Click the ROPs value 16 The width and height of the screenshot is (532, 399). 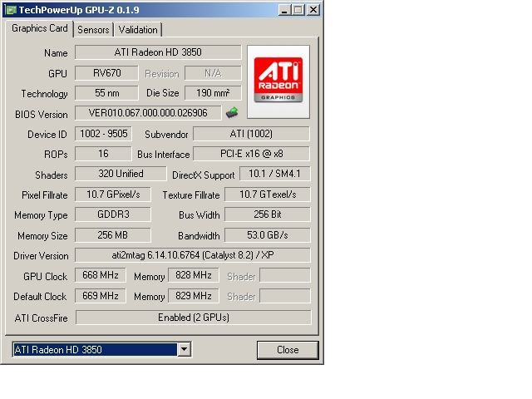pos(103,154)
